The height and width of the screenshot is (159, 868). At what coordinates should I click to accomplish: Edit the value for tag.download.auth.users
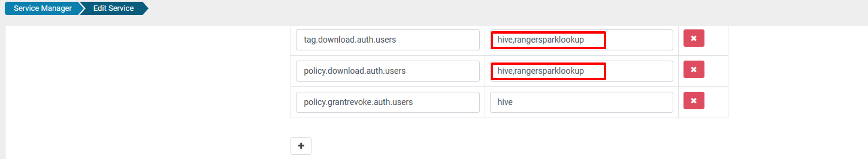click(x=581, y=40)
